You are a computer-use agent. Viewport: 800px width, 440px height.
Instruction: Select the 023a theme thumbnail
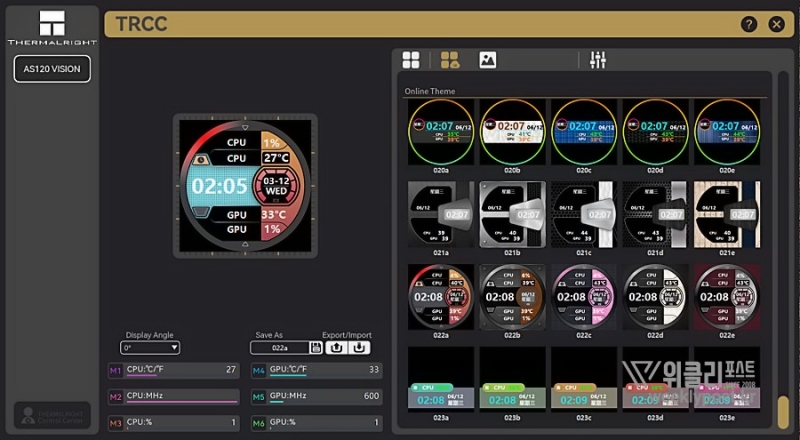pos(440,380)
